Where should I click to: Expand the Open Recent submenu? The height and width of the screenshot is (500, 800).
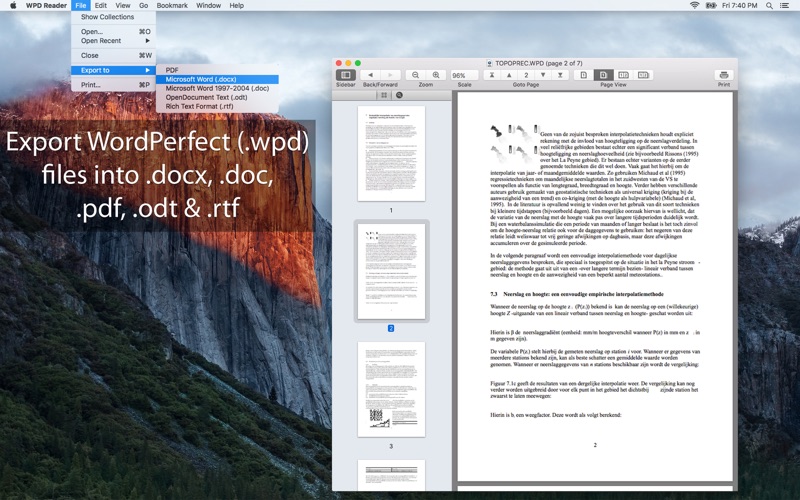113,41
